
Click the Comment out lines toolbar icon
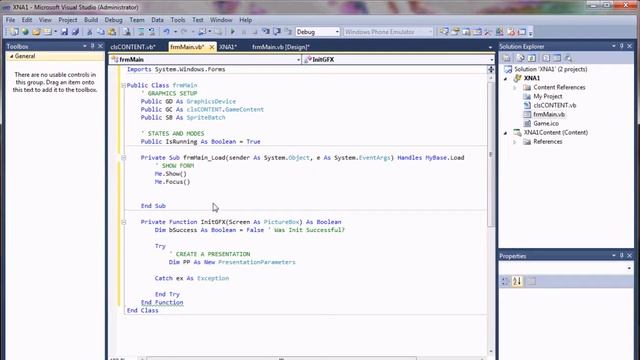(141, 32)
